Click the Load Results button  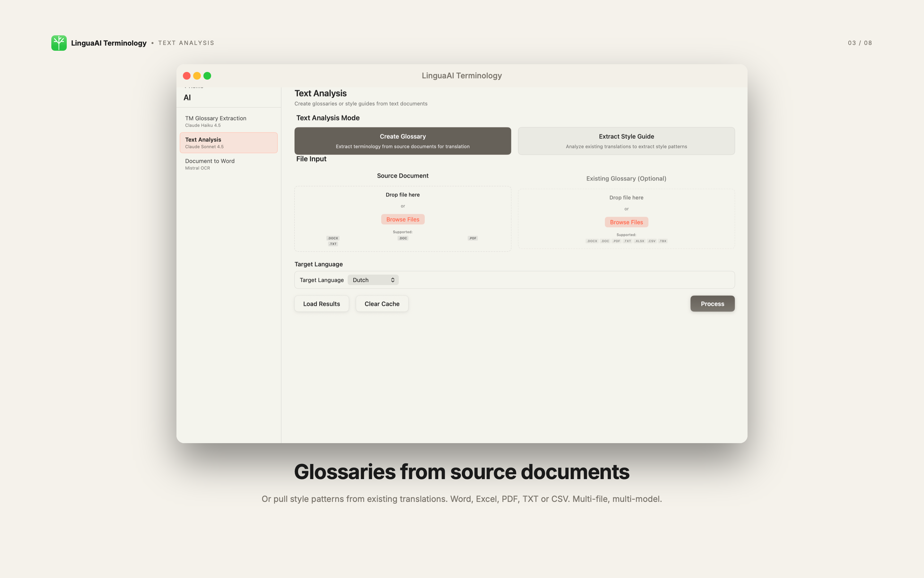[x=321, y=303]
